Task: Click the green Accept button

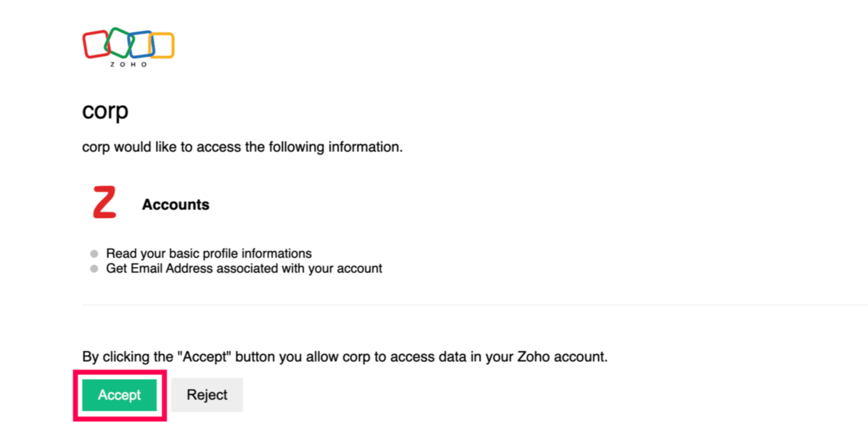Action: click(x=119, y=395)
